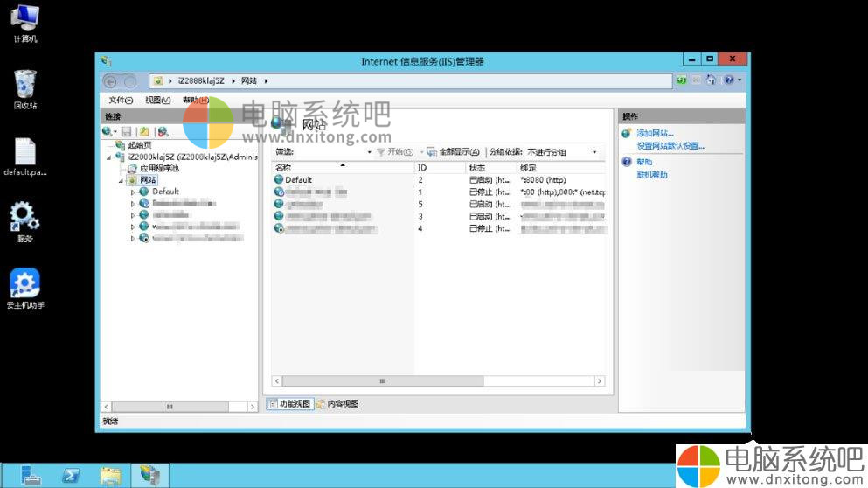Click the blue help icon in 操作 pane
868x488 pixels.
[627, 162]
